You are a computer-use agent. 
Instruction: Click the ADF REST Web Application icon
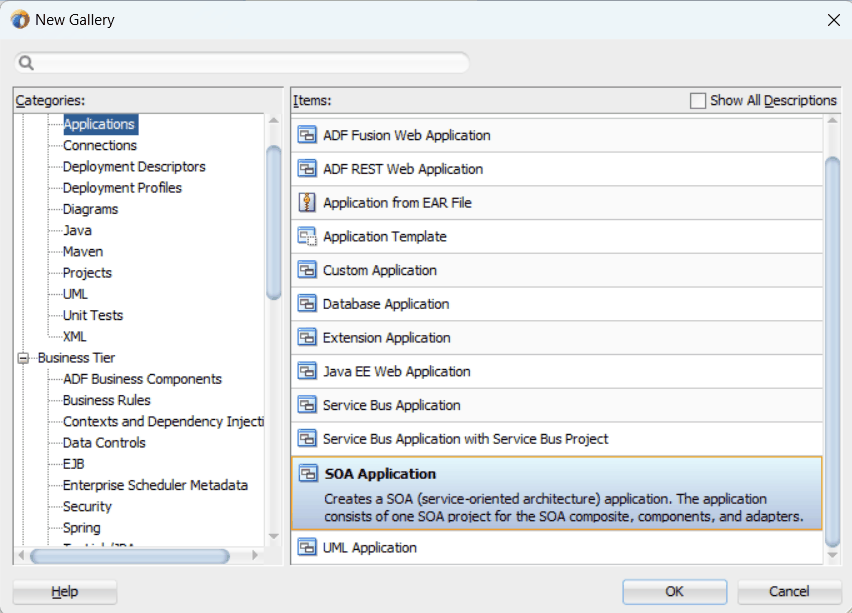pyautogui.click(x=307, y=168)
